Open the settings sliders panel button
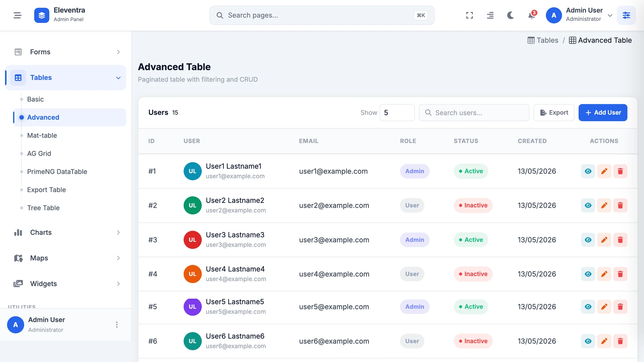 pyautogui.click(x=626, y=15)
